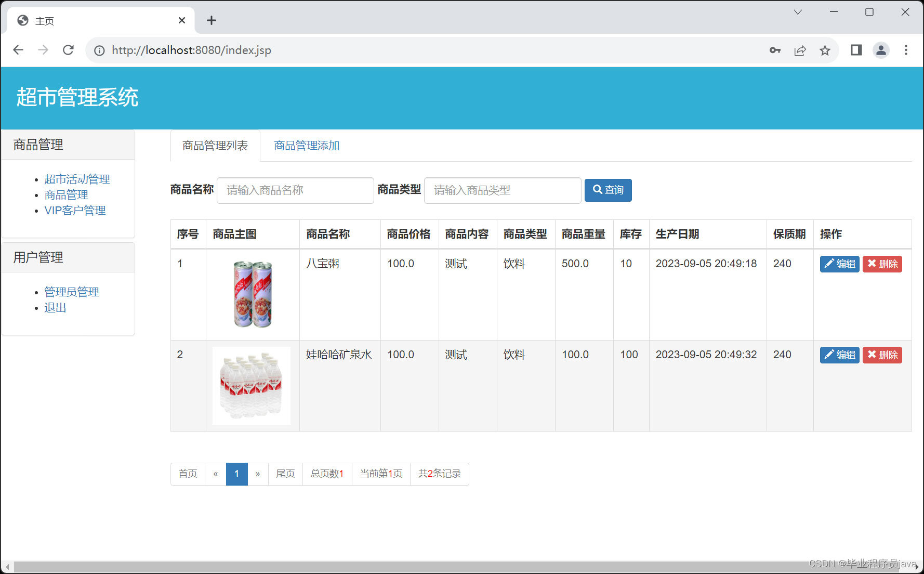This screenshot has width=924, height=574.
Task: Click the browser forward arrow
Action: click(x=43, y=50)
